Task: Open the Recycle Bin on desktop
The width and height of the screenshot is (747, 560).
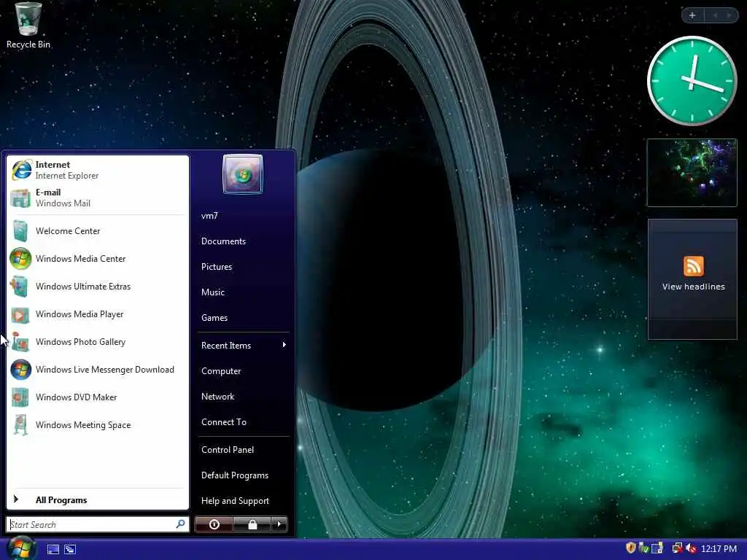Action: click(x=28, y=26)
